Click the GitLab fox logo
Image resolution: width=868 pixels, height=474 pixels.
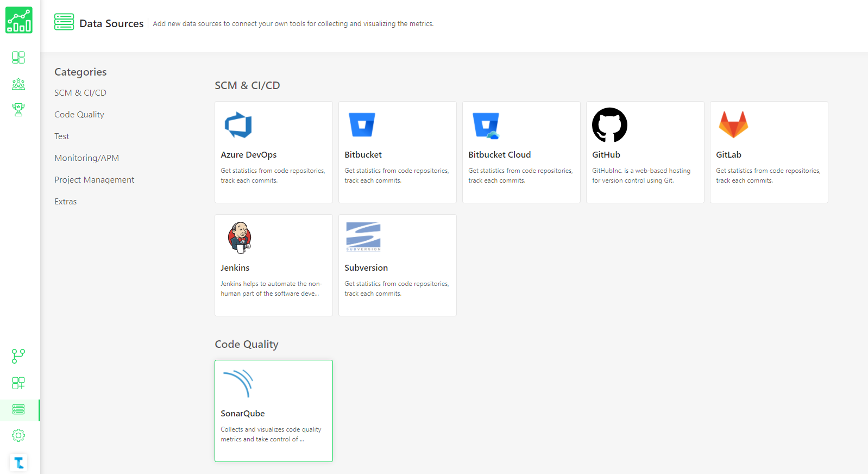733,124
